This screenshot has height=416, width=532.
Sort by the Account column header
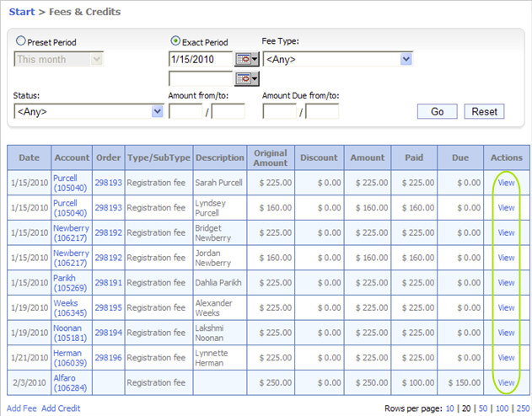(x=72, y=157)
